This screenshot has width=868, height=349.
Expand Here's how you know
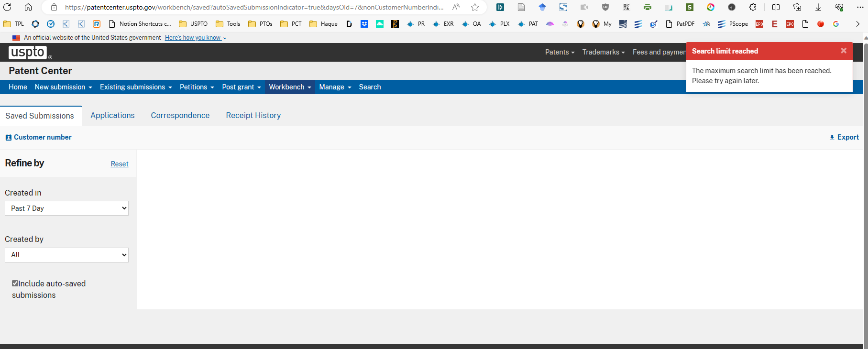pos(196,38)
